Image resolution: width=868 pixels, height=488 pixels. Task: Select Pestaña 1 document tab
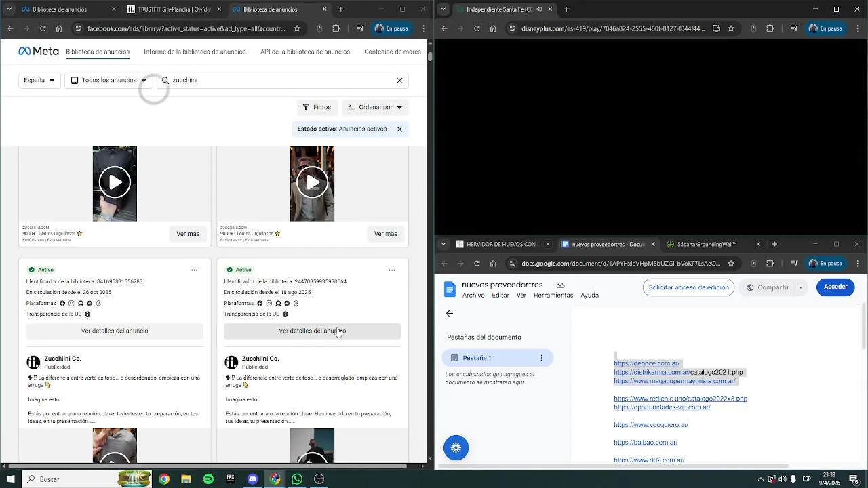click(x=498, y=358)
